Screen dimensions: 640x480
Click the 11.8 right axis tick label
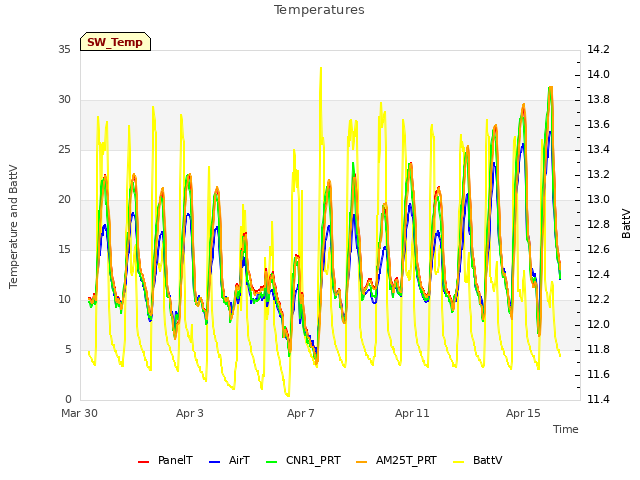[x=598, y=349]
